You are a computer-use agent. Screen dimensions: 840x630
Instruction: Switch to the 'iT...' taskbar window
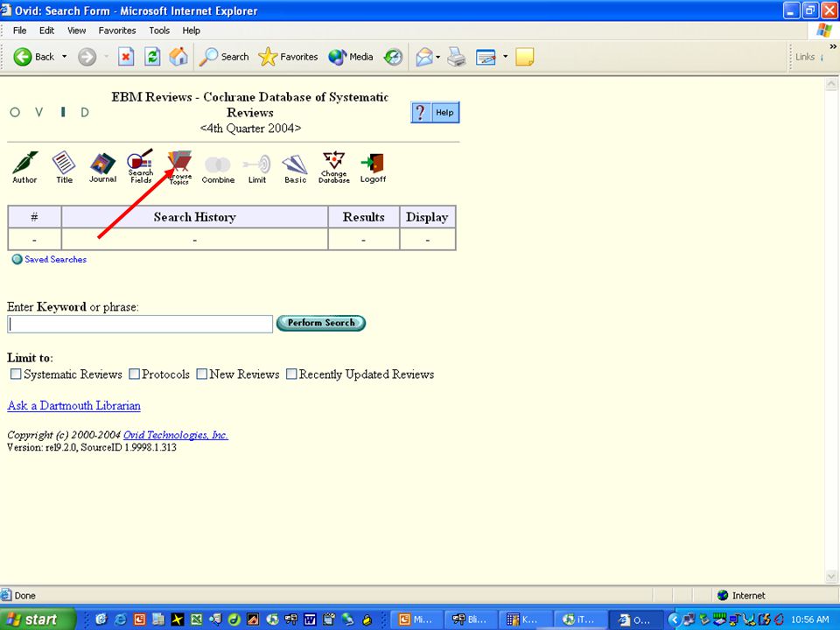point(580,619)
